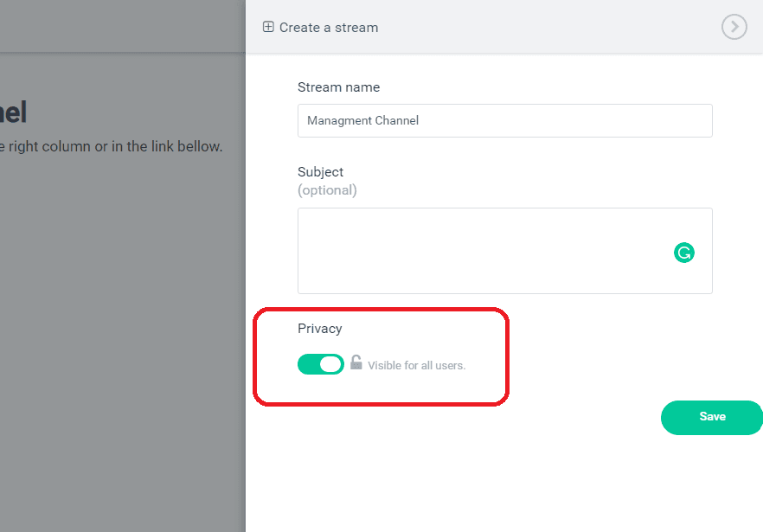The height and width of the screenshot is (532, 763).
Task: Click the "Stream name" field label
Action: pos(338,87)
